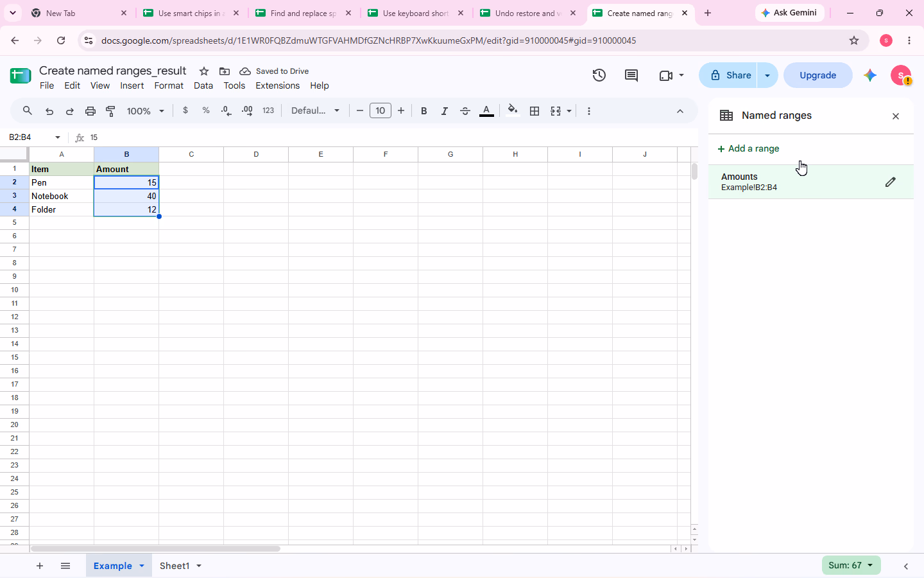The image size is (924, 578).
Task: Collapse the toolbar menus with chevron
Action: click(680, 111)
